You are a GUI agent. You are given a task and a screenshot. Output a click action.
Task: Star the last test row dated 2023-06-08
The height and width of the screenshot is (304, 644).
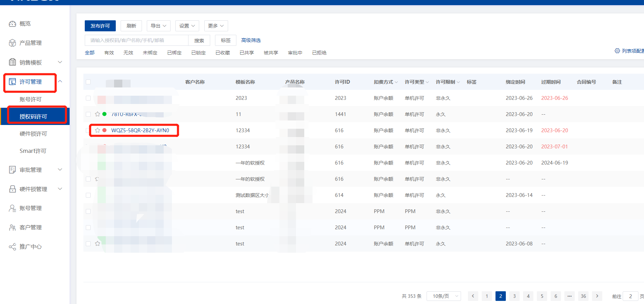(x=98, y=244)
